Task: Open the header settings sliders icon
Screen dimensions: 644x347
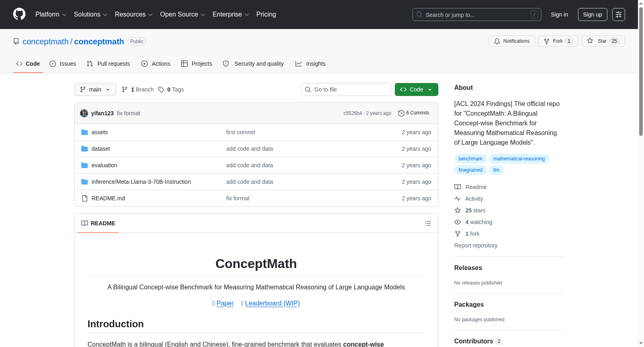Action: (x=619, y=15)
